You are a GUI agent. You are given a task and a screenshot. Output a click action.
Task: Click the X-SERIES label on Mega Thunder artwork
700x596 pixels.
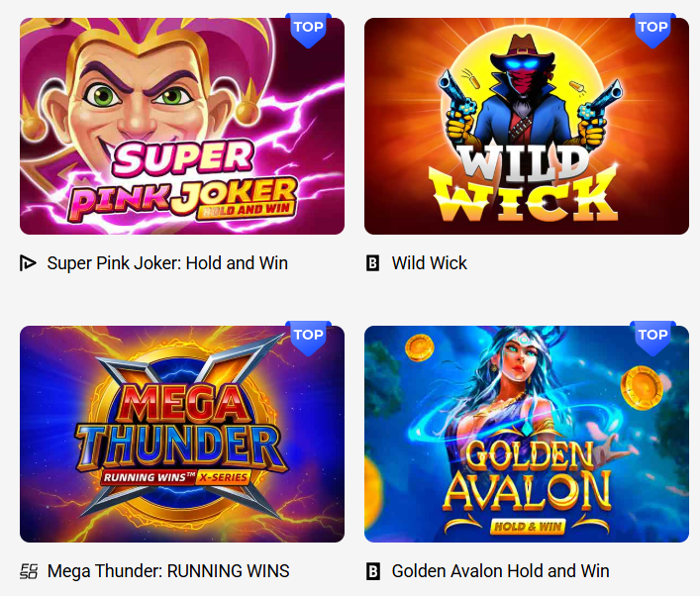pos(223,477)
